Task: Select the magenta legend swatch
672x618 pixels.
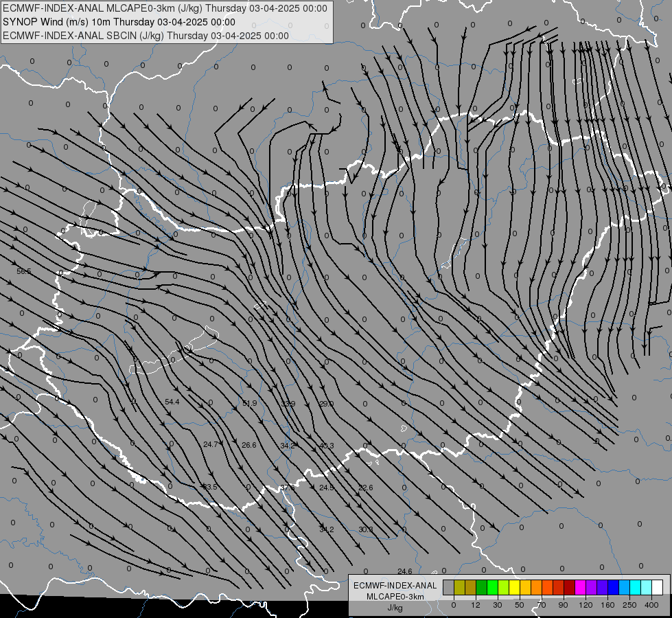Action: (580, 587)
